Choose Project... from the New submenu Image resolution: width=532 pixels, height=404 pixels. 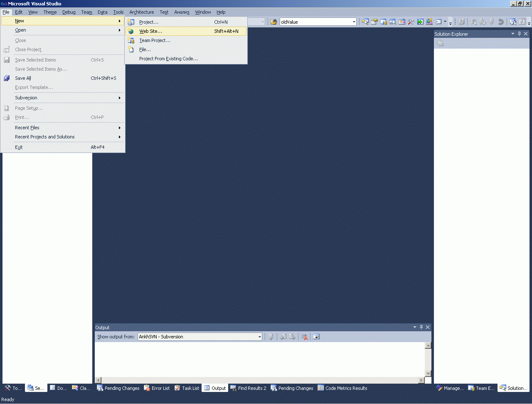pyautogui.click(x=186, y=22)
